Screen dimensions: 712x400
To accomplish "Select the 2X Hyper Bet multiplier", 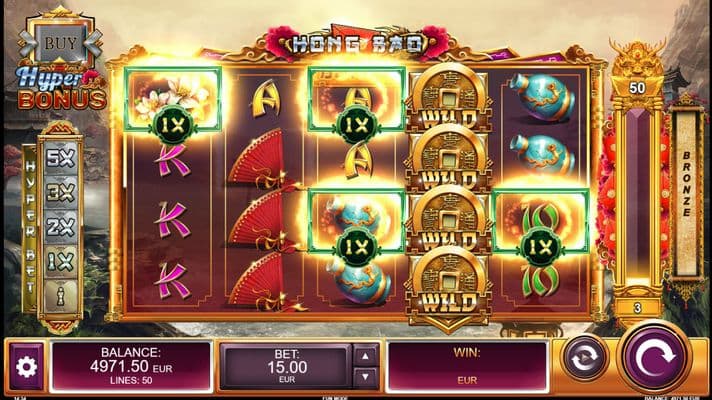I will point(61,227).
